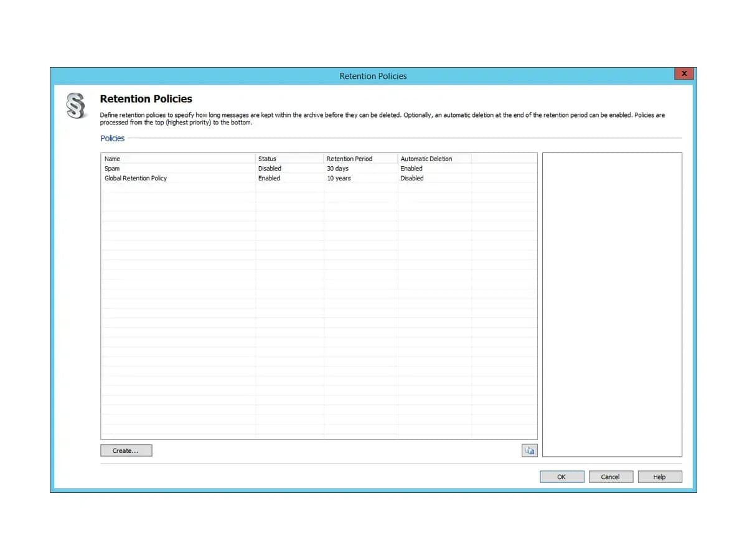This screenshot has width=747, height=560.
Task: Confirm the dialog with OK
Action: point(561,477)
